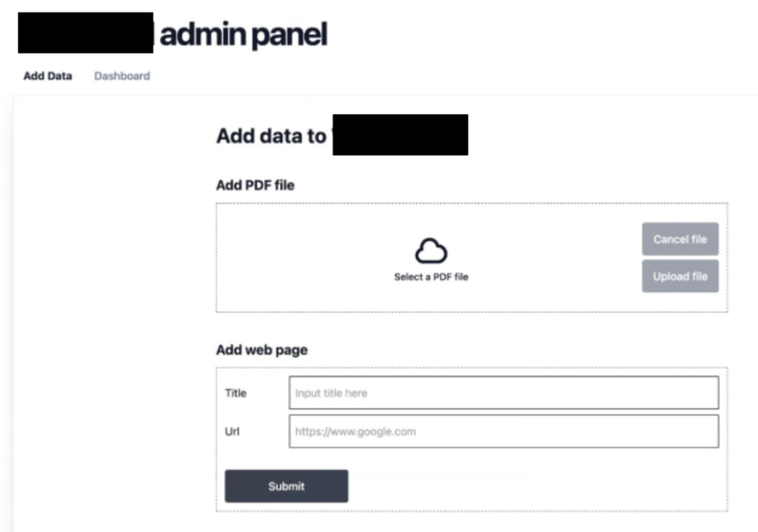Viewport: 758px width, 532px height.
Task: Click the Url field label
Action: (x=232, y=431)
